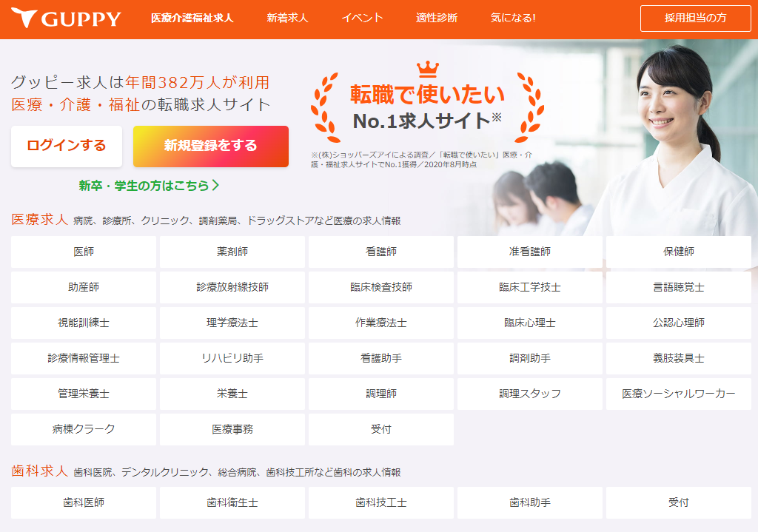Open 言語聴覚士 job listings
Screen dimensions: 758x532
pyautogui.click(x=679, y=288)
